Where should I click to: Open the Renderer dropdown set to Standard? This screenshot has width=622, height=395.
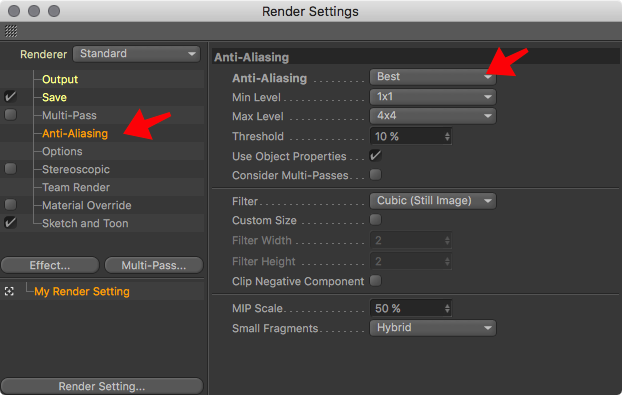tap(136, 54)
